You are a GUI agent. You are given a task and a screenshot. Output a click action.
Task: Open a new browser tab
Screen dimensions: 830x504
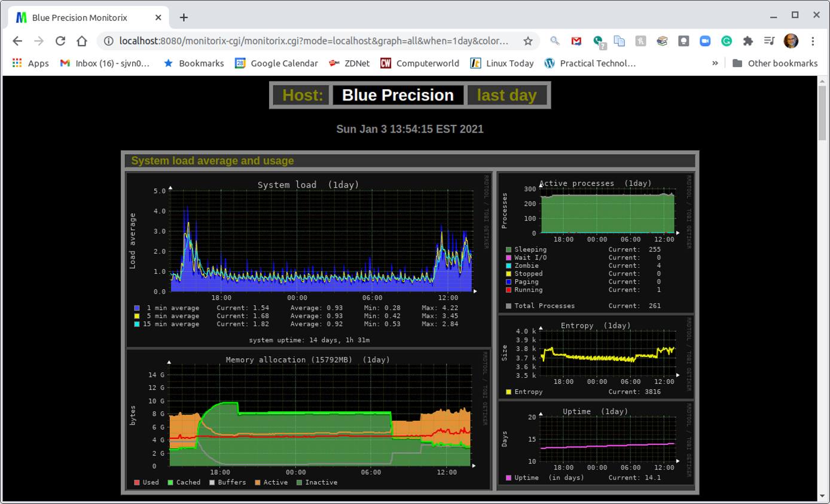click(x=183, y=17)
